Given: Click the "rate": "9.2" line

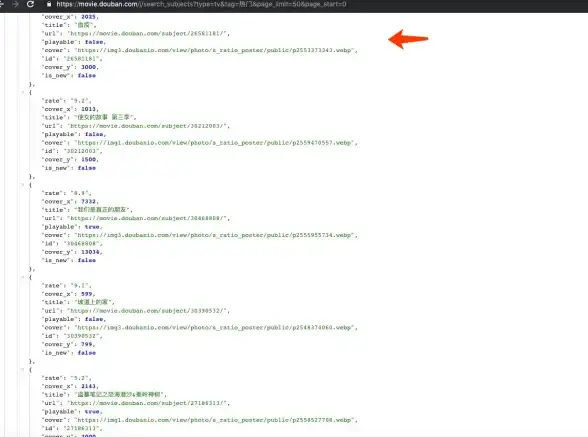Looking at the screenshot, I should pos(66,101).
